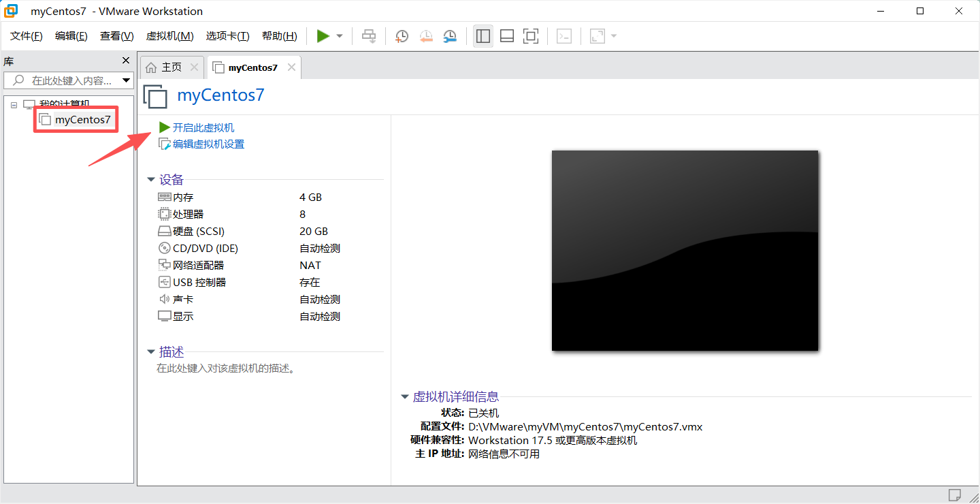
Task: Toggle the library sidebar view icon
Action: (x=483, y=36)
